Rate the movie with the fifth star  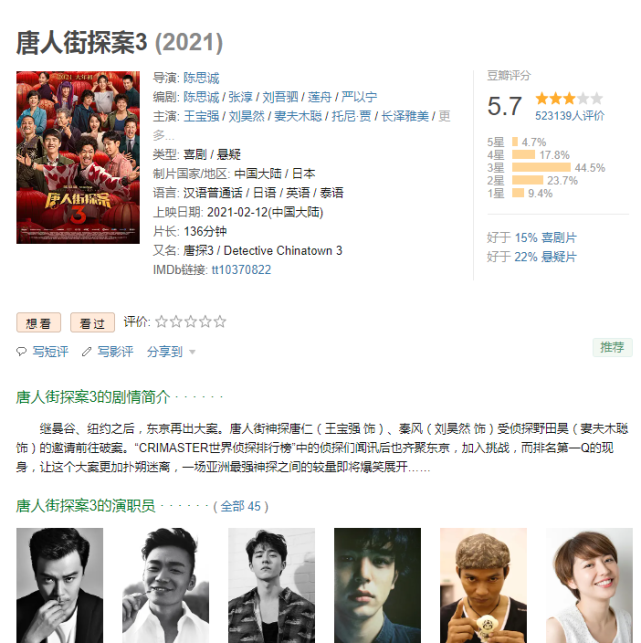click(x=220, y=322)
